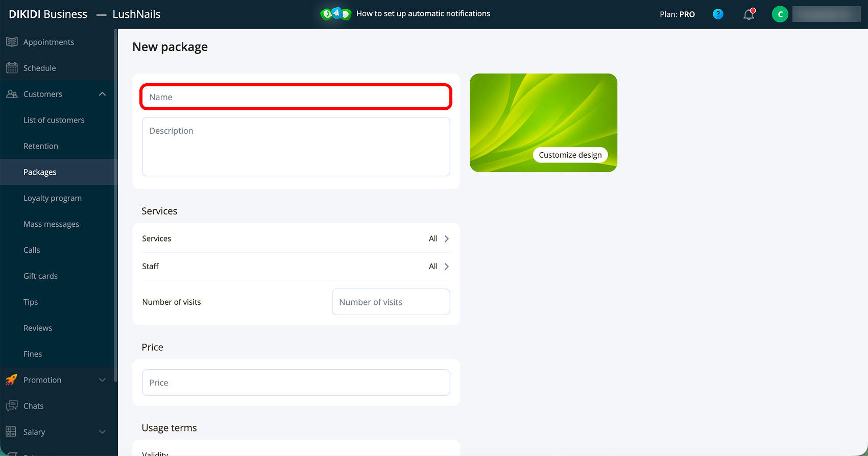868x456 pixels.
Task: Click the Promotion rocket icon
Action: coord(12,380)
